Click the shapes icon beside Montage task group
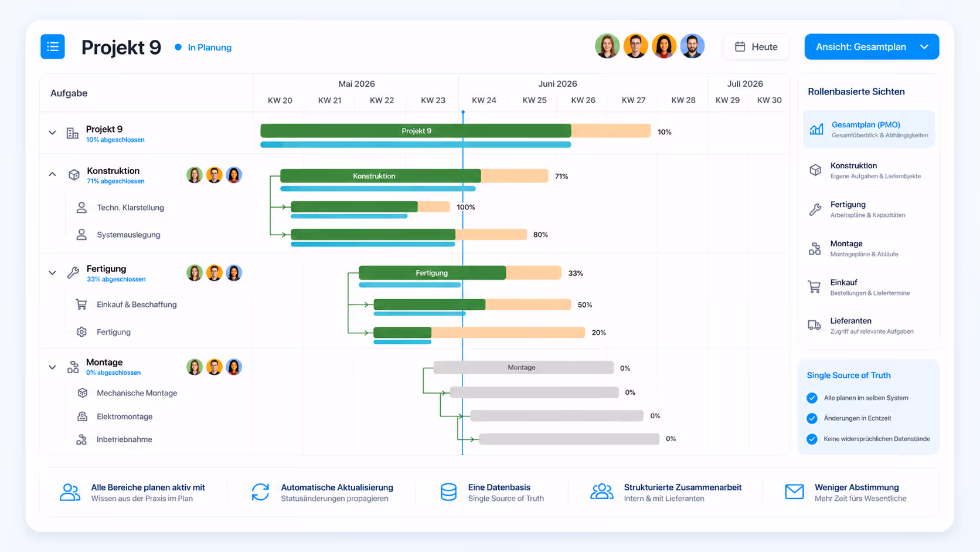Screen dimensions: 980x552 click(73, 367)
